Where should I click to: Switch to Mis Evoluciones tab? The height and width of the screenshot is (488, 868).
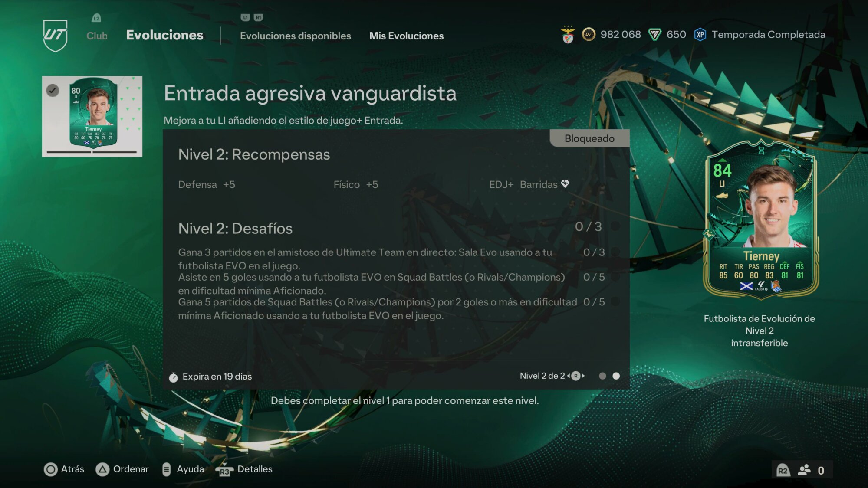coord(406,36)
